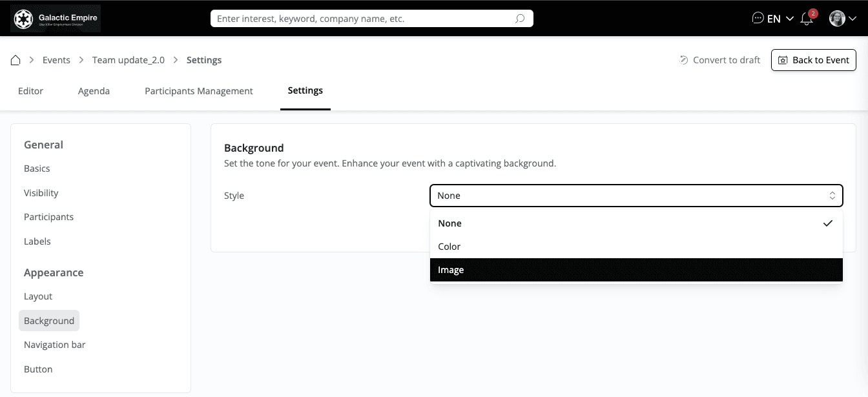The width and height of the screenshot is (868, 397).
Task: Click the search magnifier icon
Action: click(520, 19)
